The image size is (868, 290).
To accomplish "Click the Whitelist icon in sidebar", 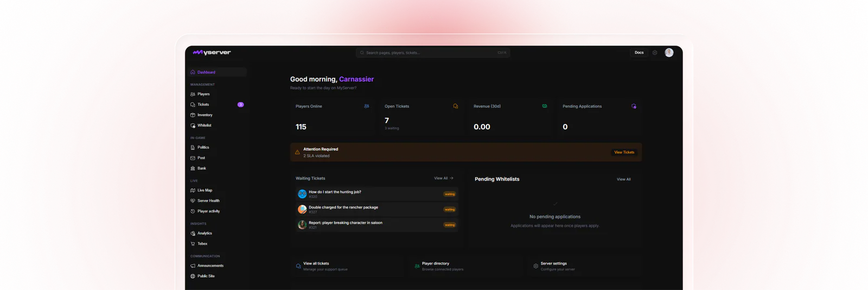I will pyautogui.click(x=193, y=125).
